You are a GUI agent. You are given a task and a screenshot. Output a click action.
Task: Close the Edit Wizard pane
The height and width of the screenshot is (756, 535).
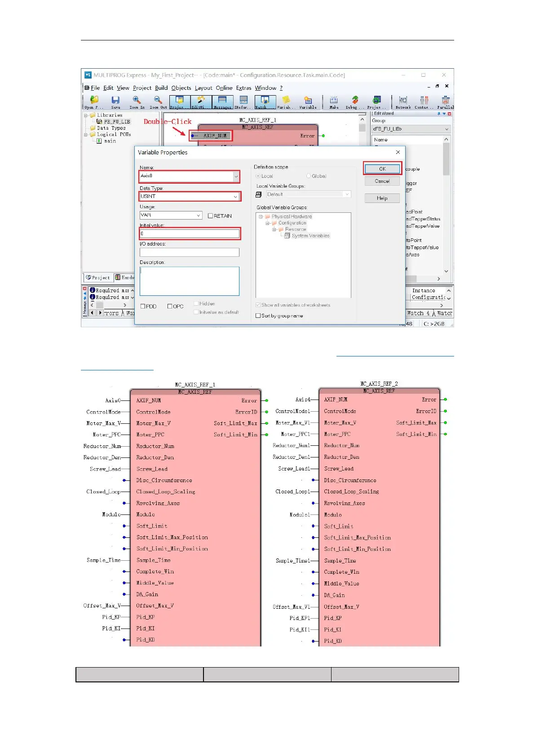(x=449, y=114)
